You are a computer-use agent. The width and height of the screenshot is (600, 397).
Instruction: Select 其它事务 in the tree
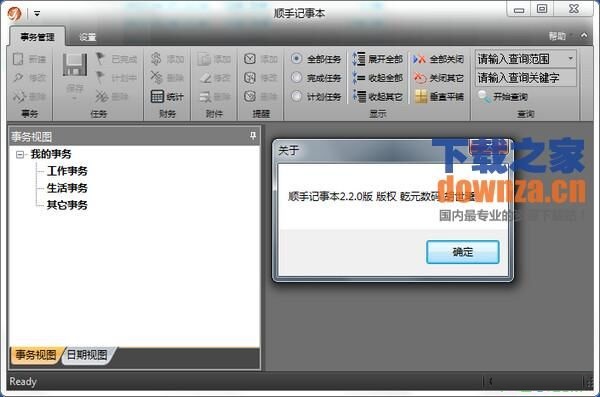coord(67,205)
